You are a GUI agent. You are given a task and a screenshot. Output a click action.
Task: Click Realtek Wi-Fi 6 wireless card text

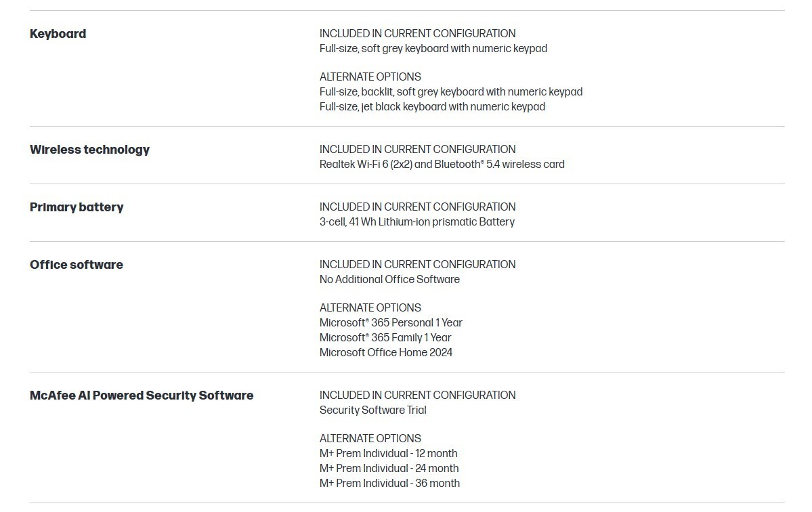pyautogui.click(x=442, y=164)
